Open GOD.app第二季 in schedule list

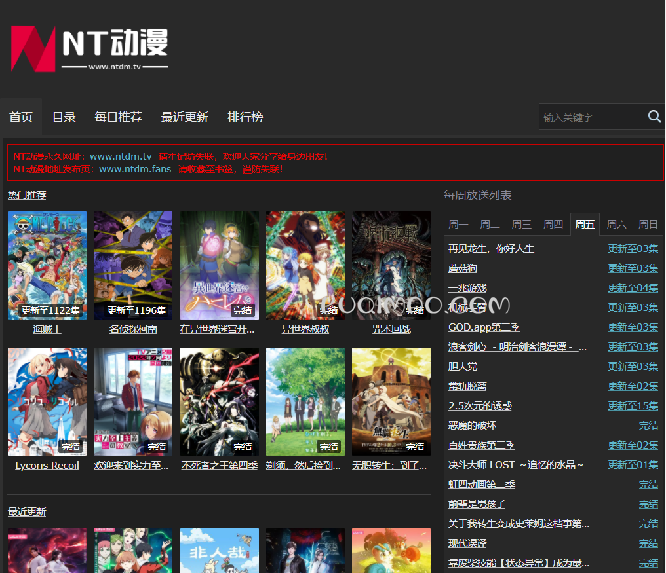click(483, 327)
